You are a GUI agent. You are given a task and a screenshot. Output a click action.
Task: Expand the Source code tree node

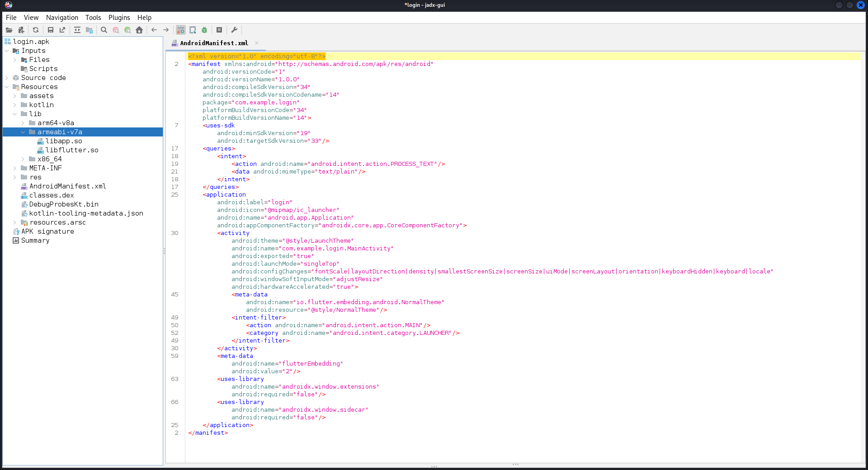coord(7,78)
